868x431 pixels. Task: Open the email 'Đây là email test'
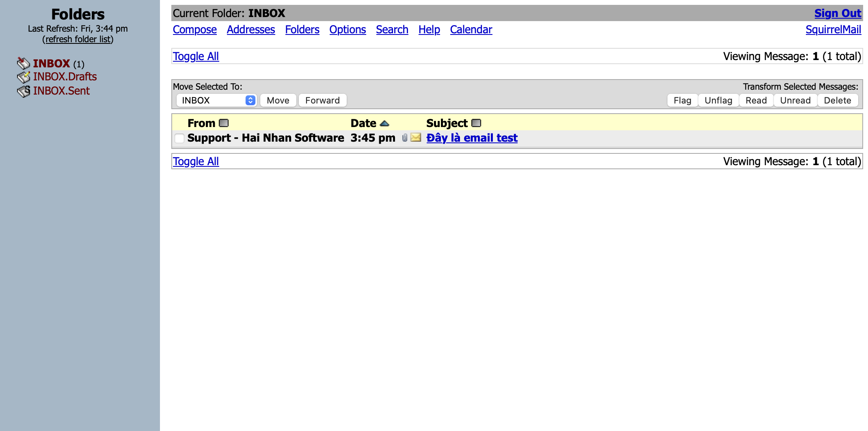coord(472,138)
